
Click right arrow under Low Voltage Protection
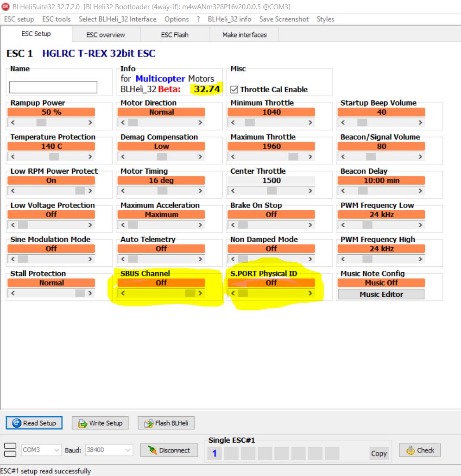[x=90, y=225]
